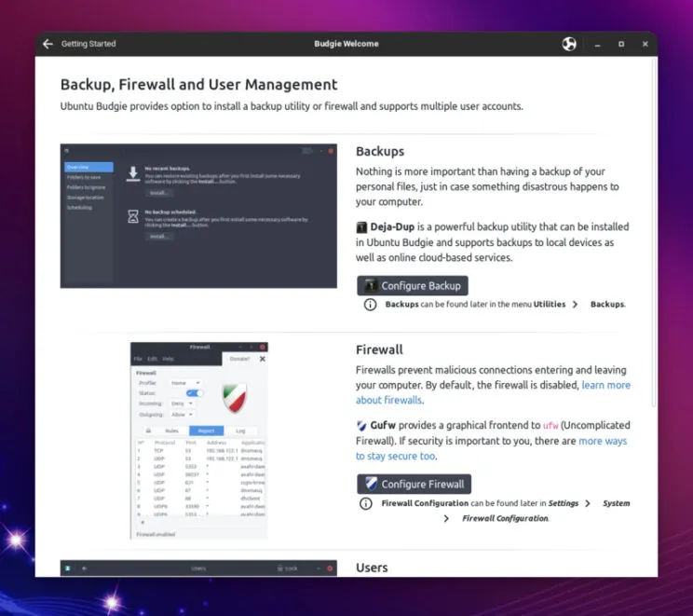Image resolution: width=693 pixels, height=616 pixels.
Task: Click the hourglass icon in backup screenshot
Action: coord(133,215)
